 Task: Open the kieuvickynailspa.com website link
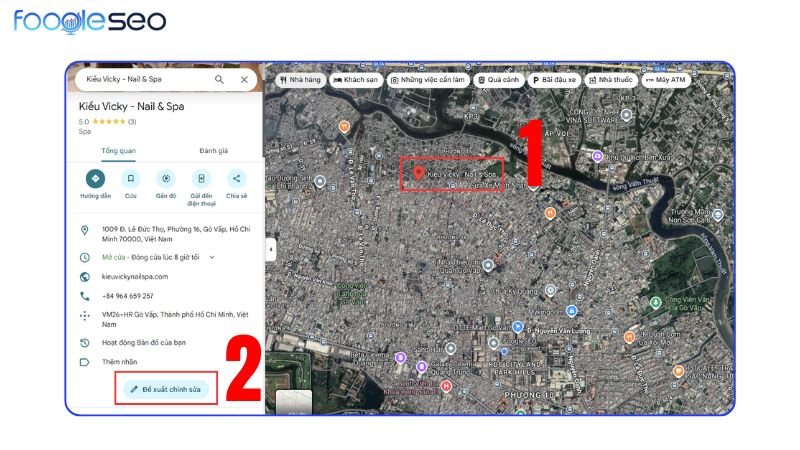pyautogui.click(x=134, y=276)
